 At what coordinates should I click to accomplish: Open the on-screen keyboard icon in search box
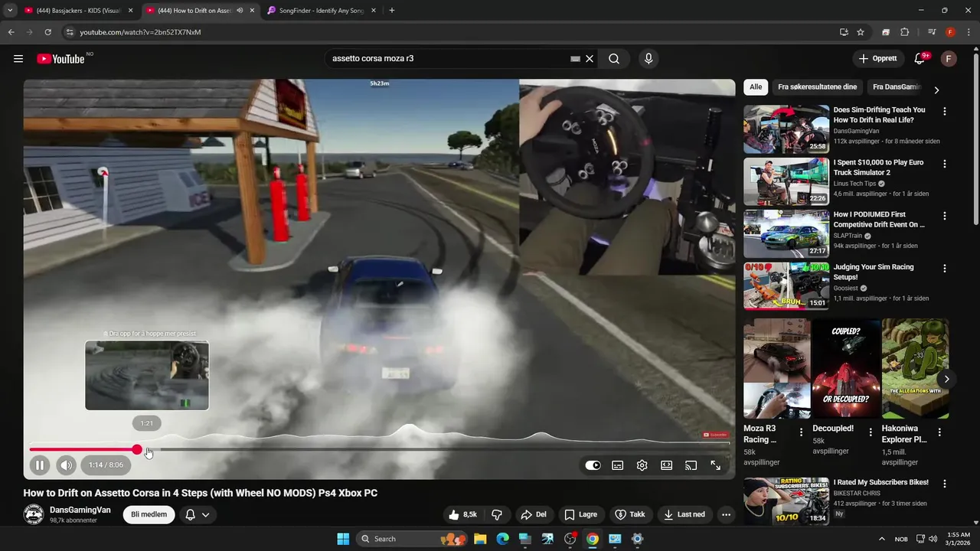575,59
